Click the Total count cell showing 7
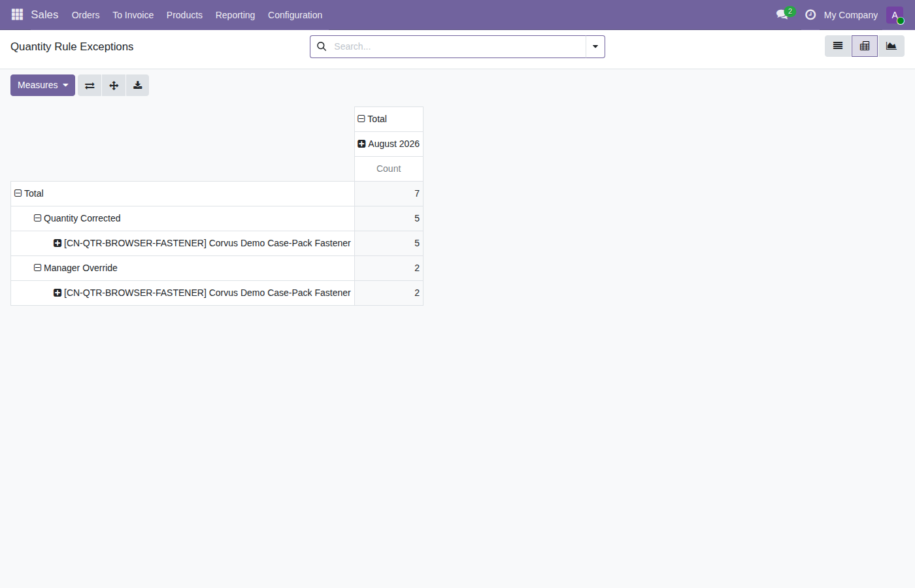Image resolution: width=915 pixels, height=588 pixels. click(389, 193)
